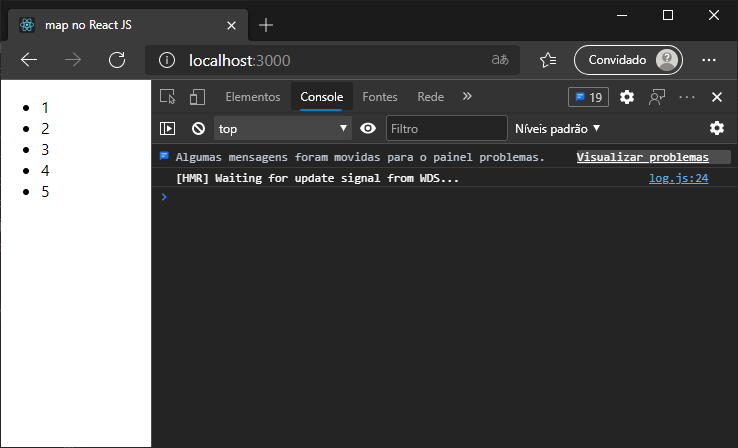Viewport: 738px width, 448px height.
Task: Clear the console with block icon
Action: [198, 128]
